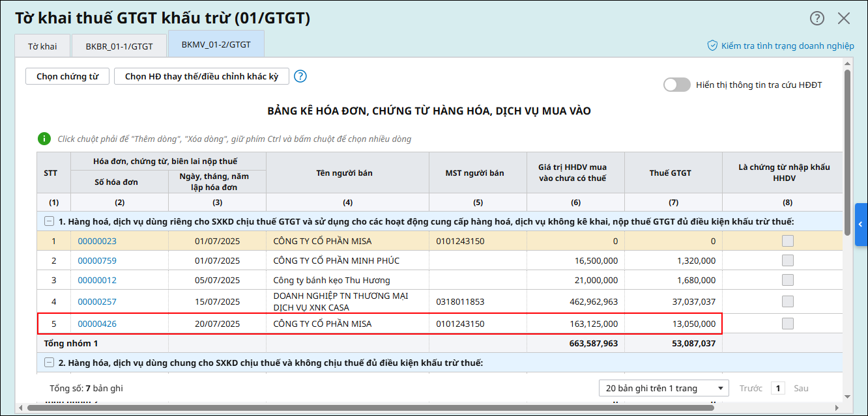The height and width of the screenshot is (416, 868).
Task: Switch to the Tờ khai tab
Action: pos(42,46)
